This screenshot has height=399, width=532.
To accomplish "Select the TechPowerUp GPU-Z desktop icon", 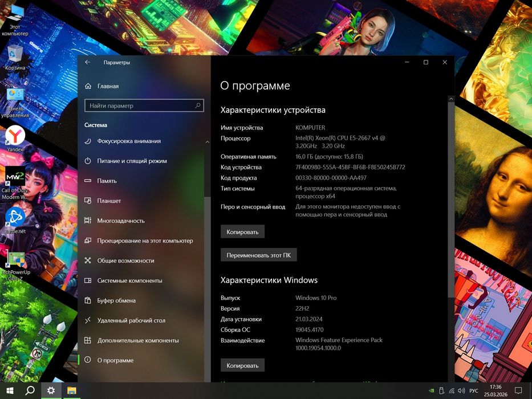I will click(x=15, y=266).
